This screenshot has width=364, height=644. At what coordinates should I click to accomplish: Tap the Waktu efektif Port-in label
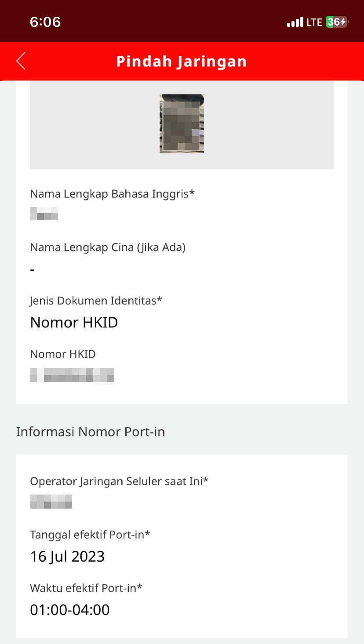pyautogui.click(x=86, y=588)
